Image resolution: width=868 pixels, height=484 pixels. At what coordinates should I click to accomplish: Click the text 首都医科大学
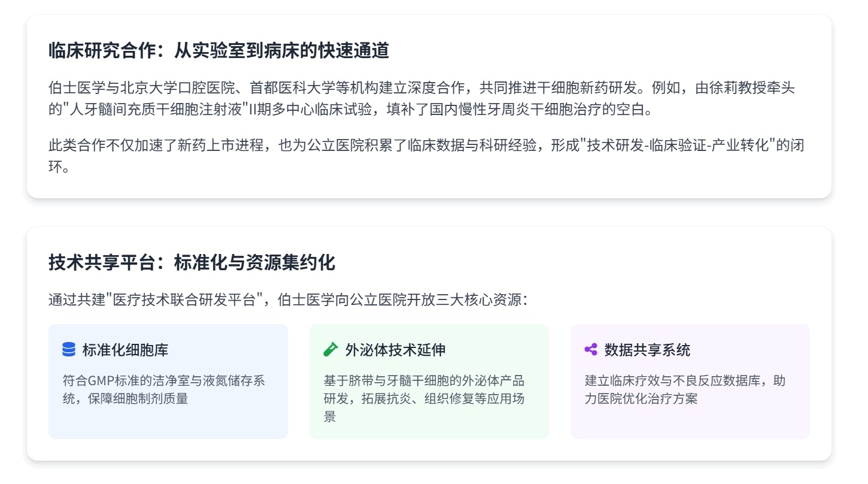[x=286, y=87]
